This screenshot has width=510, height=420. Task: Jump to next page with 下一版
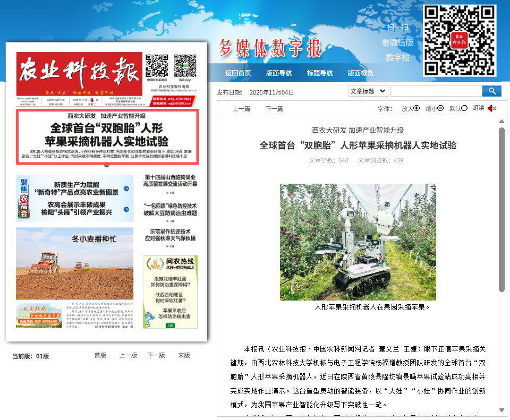pyautogui.click(x=156, y=355)
